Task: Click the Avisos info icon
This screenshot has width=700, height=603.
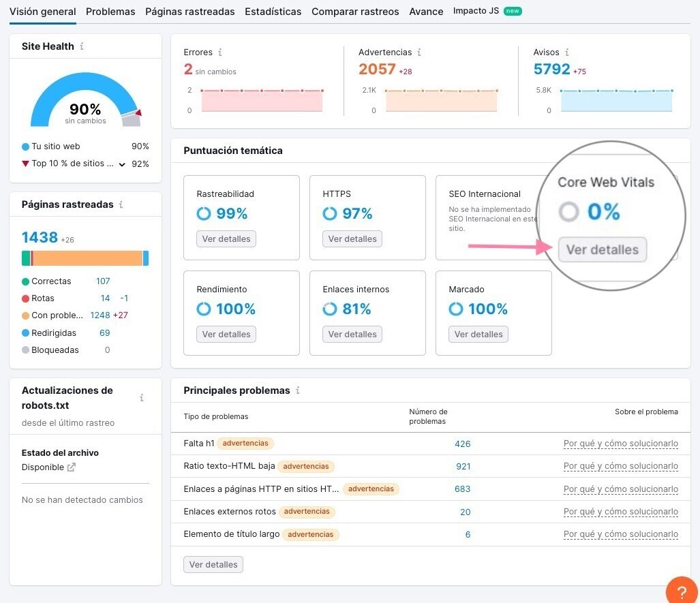Action: pos(566,52)
